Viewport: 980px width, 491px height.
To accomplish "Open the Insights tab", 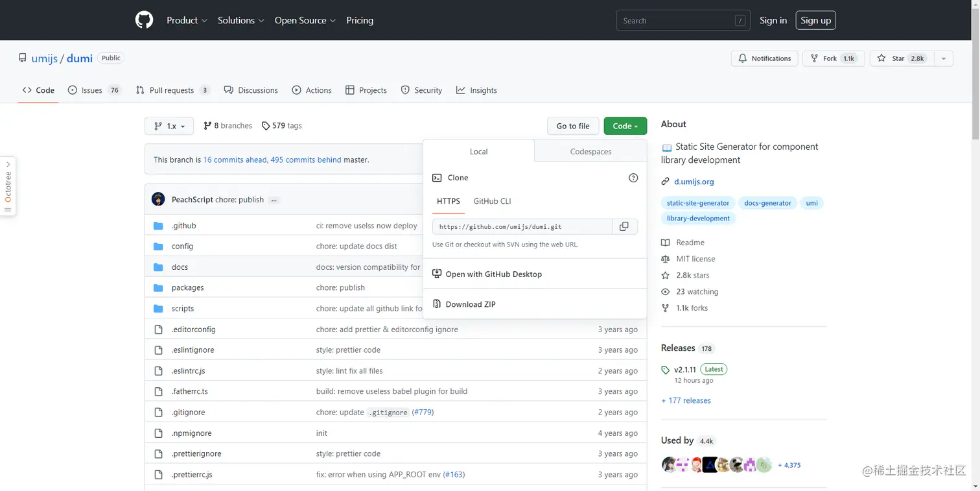I will click(476, 90).
